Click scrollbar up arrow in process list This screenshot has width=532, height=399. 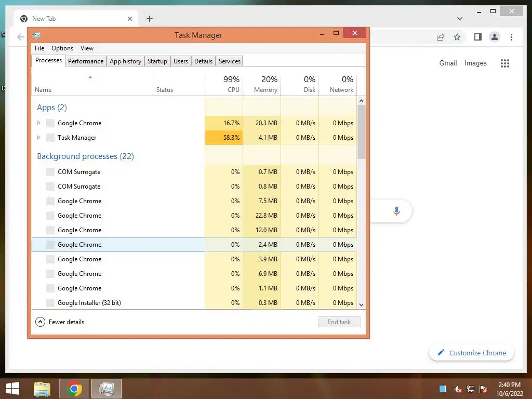[x=362, y=101]
